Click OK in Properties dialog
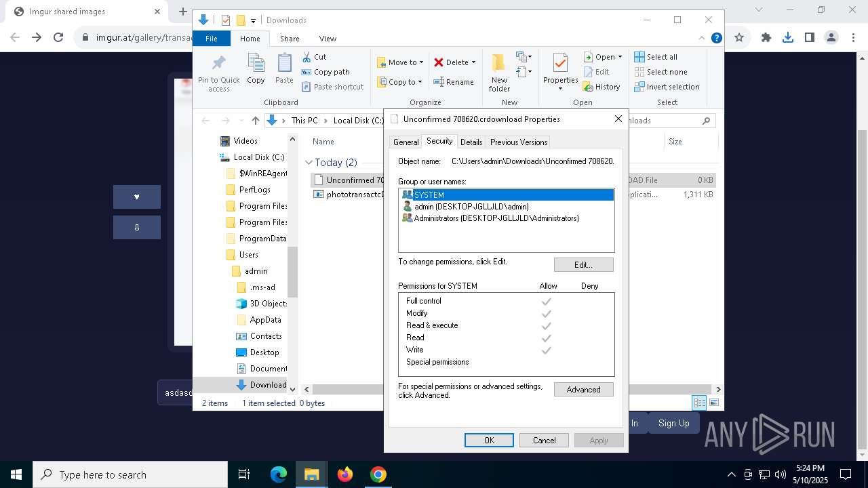 [489, 441]
